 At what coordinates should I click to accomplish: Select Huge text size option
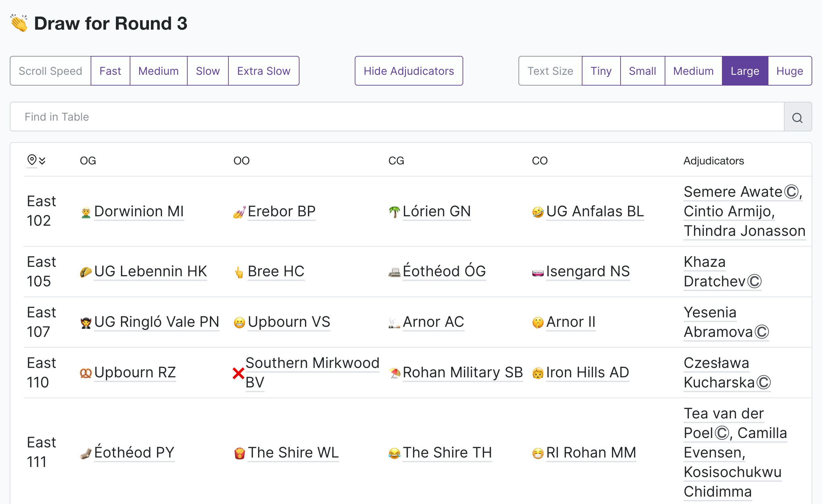tap(790, 71)
